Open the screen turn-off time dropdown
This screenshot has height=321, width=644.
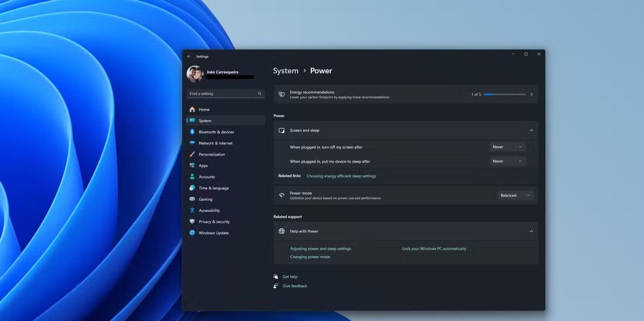[x=507, y=147]
